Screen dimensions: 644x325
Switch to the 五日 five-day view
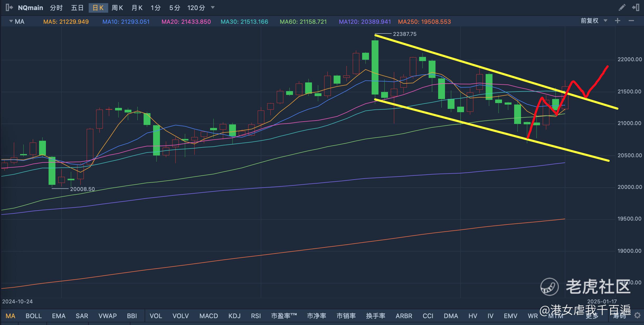click(77, 8)
